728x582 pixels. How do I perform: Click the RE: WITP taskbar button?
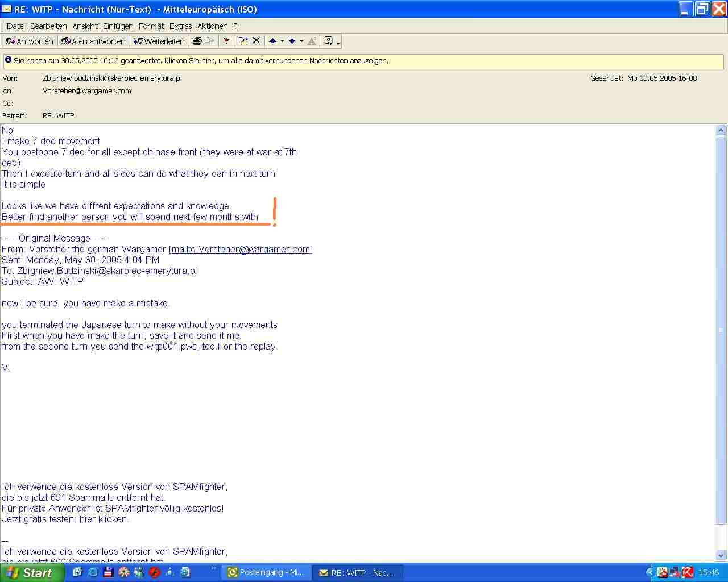pos(359,573)
